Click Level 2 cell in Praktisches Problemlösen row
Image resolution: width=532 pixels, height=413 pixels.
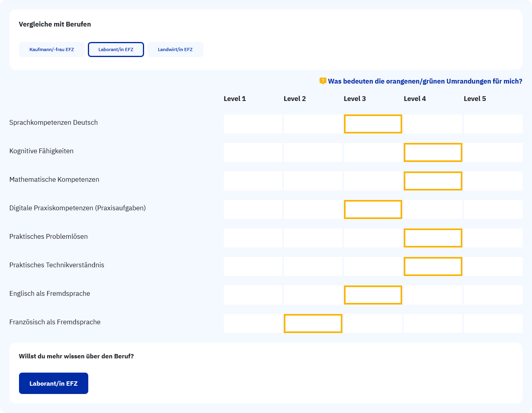pyautogui.click(x=313, y=238)
